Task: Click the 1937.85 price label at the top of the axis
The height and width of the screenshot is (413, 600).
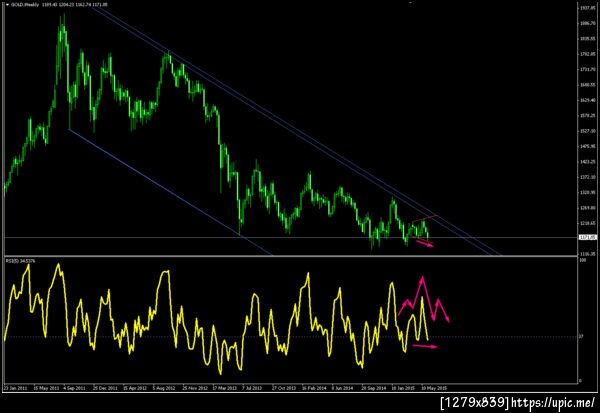Action: 588,8
